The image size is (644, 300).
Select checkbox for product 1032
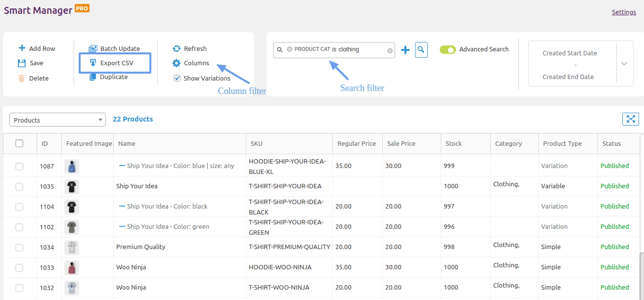pos(19,288)
